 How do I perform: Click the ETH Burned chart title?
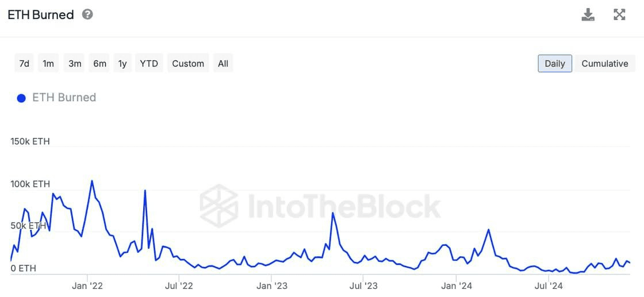pyautogui.click(x=41, y=15)
